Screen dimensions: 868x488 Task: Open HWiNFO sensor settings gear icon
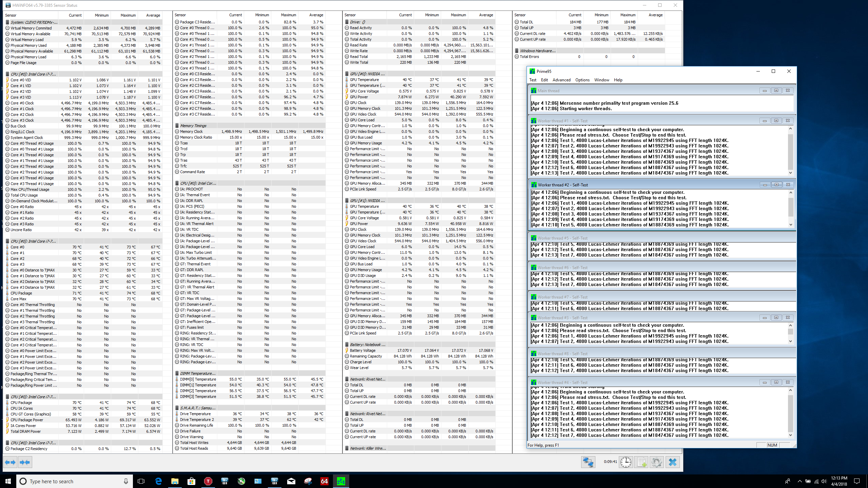point(657,462)
